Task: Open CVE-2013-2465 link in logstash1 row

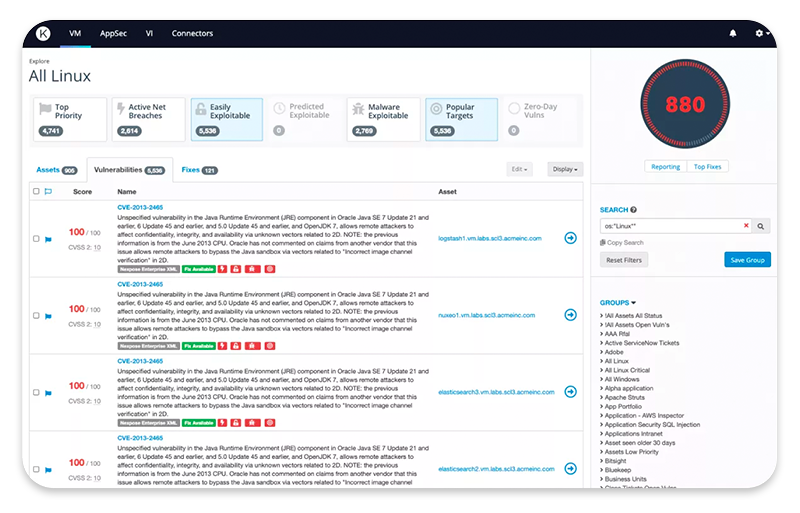Action: point(140,208)
